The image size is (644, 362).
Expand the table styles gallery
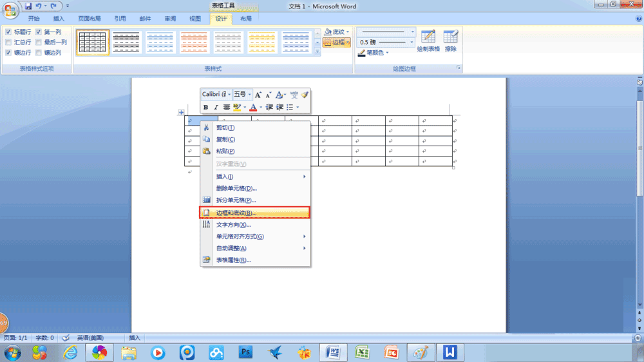[317, 52]
